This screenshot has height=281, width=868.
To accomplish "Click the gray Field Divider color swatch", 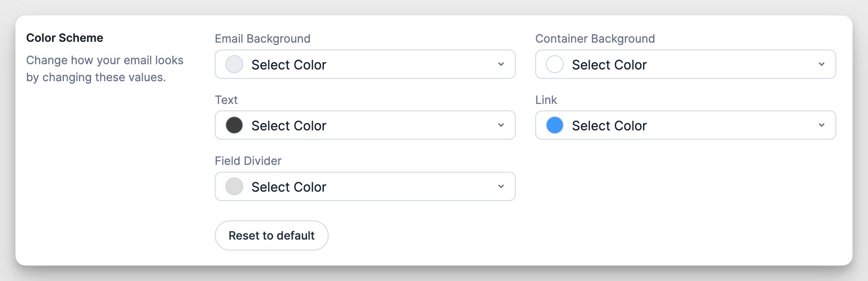I will (x=234, y=186).
